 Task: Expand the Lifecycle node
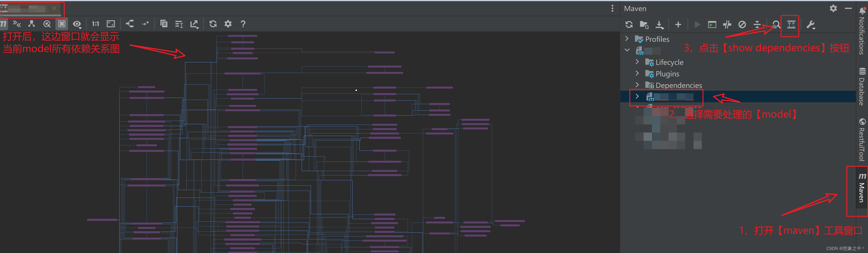tap(637, 62)
